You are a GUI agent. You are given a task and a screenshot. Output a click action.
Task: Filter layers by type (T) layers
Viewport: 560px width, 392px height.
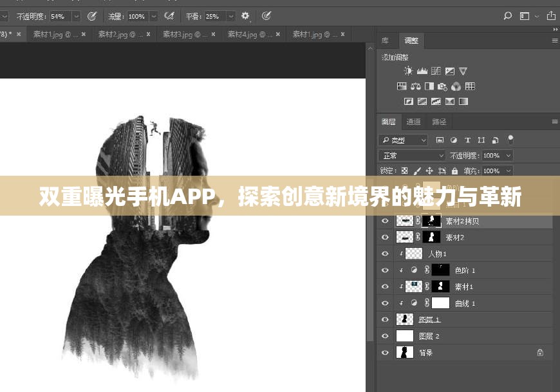point(467,140)
